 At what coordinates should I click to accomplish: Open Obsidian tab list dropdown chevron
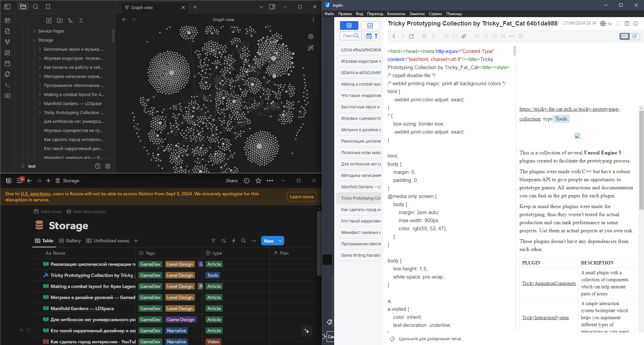click(261, 7)
